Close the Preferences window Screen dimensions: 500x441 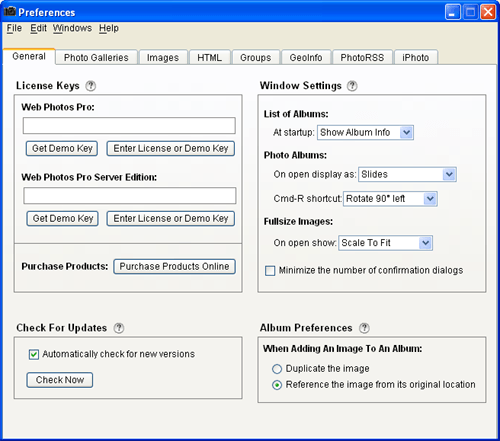click(488, 12)
